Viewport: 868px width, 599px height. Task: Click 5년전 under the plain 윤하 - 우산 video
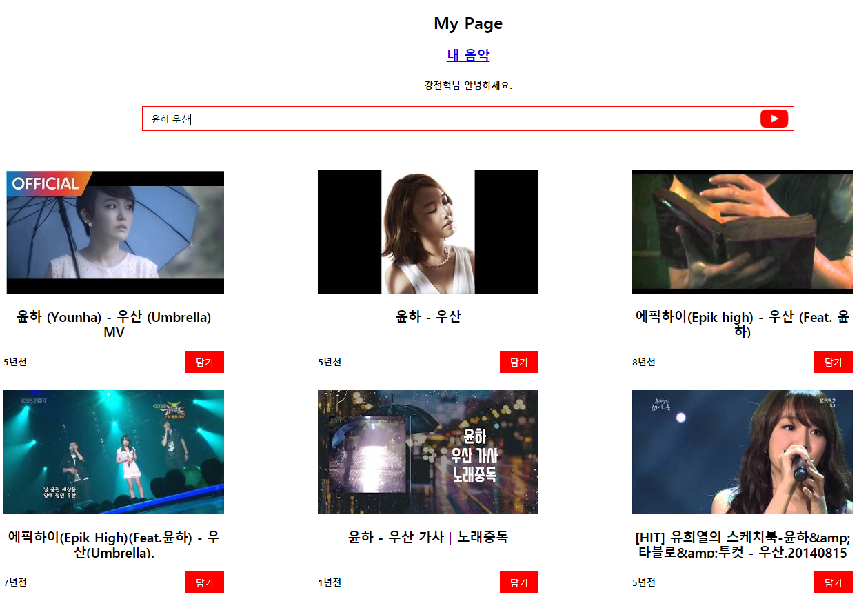click(x=330, y=362)
